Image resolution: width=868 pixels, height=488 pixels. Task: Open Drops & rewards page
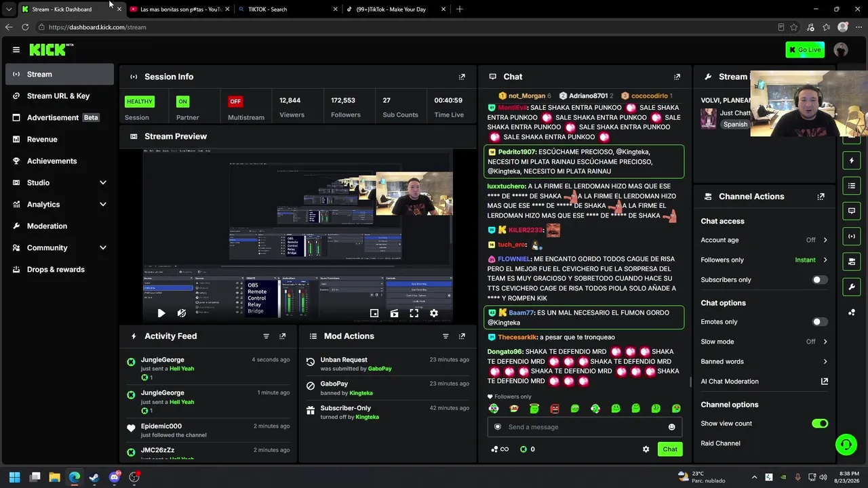pos(60,269)
